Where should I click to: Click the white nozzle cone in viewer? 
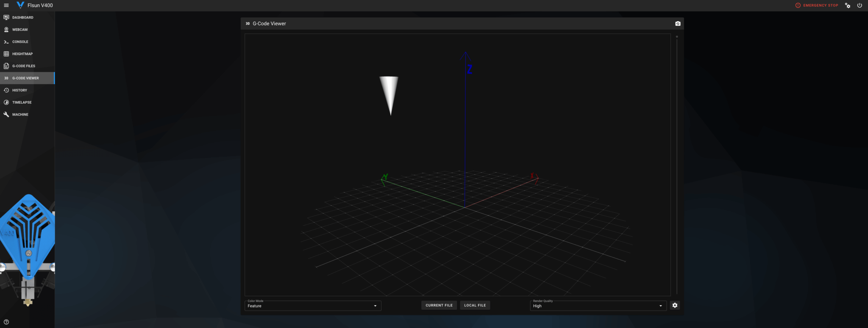click(389, 95)
